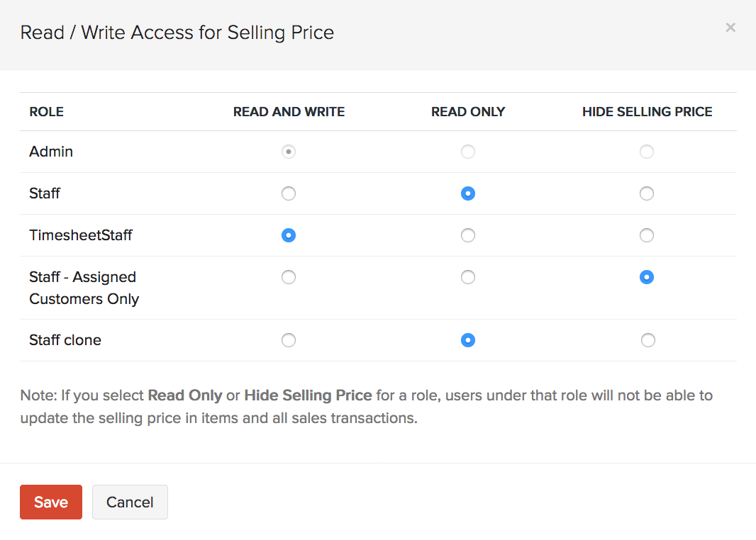The height and width of the screenshot is (540, 756).
Task: Click the Hide Selling Price column header
Action: [x=647, y=112]
